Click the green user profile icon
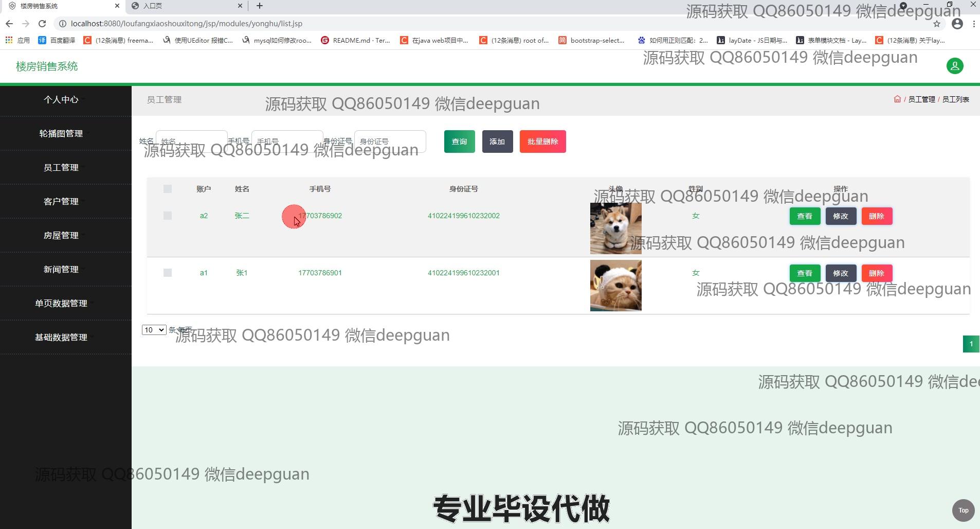 (955, 66)
